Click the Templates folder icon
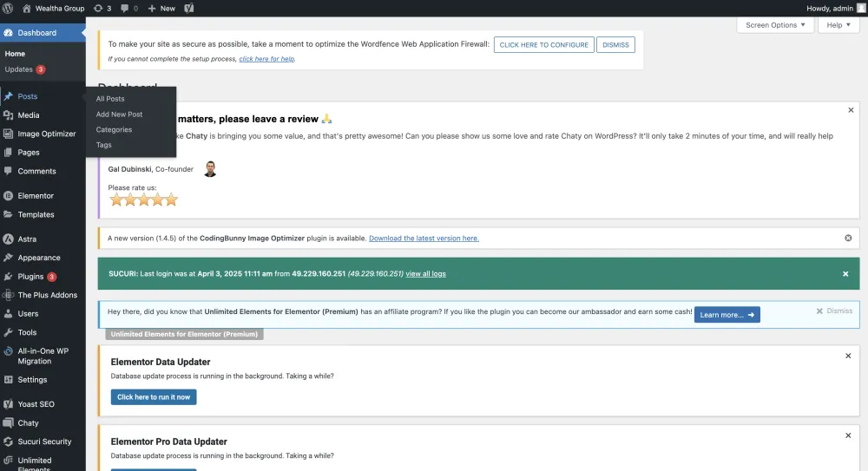This screenshot has height=471, width=868. (9, 215)
